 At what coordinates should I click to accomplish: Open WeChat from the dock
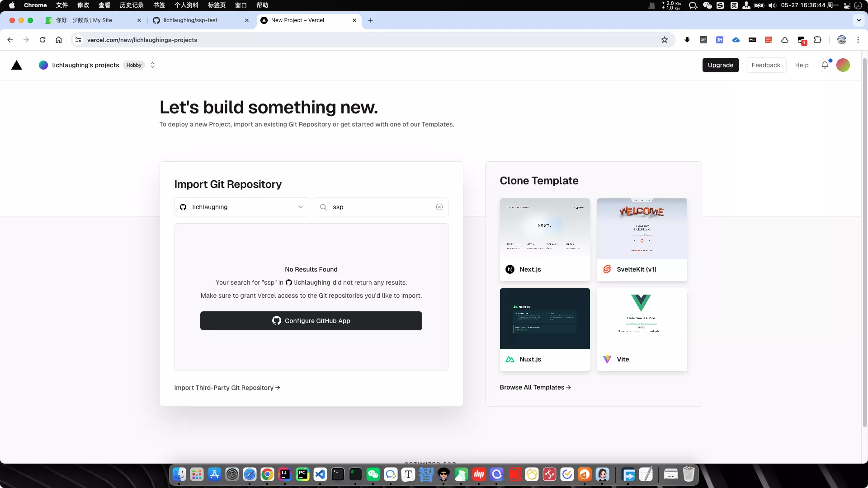[373, 474]
